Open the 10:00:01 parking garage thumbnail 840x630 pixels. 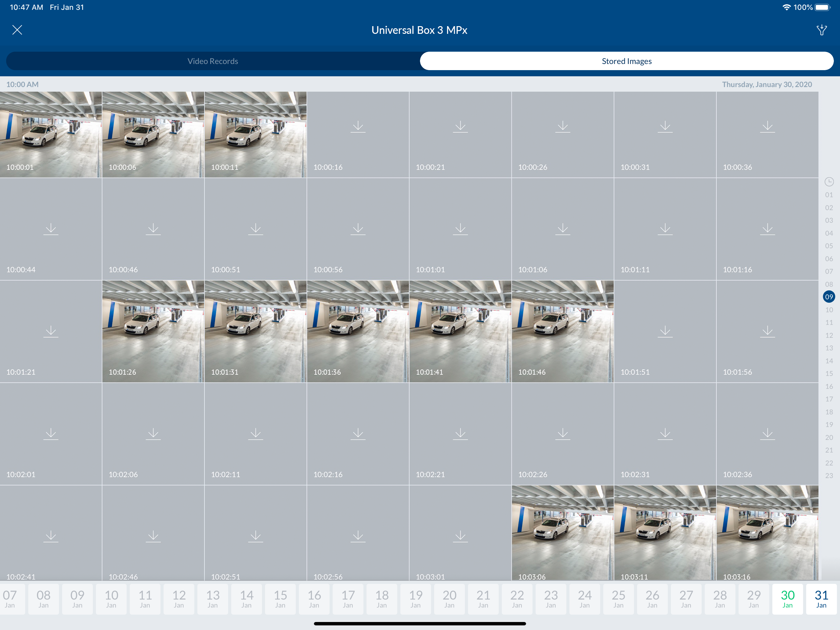pyautogui.click(x=51, y=134)
